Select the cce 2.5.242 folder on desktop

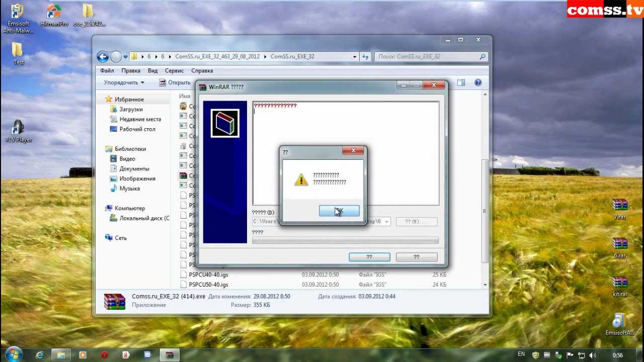[89, 16]
